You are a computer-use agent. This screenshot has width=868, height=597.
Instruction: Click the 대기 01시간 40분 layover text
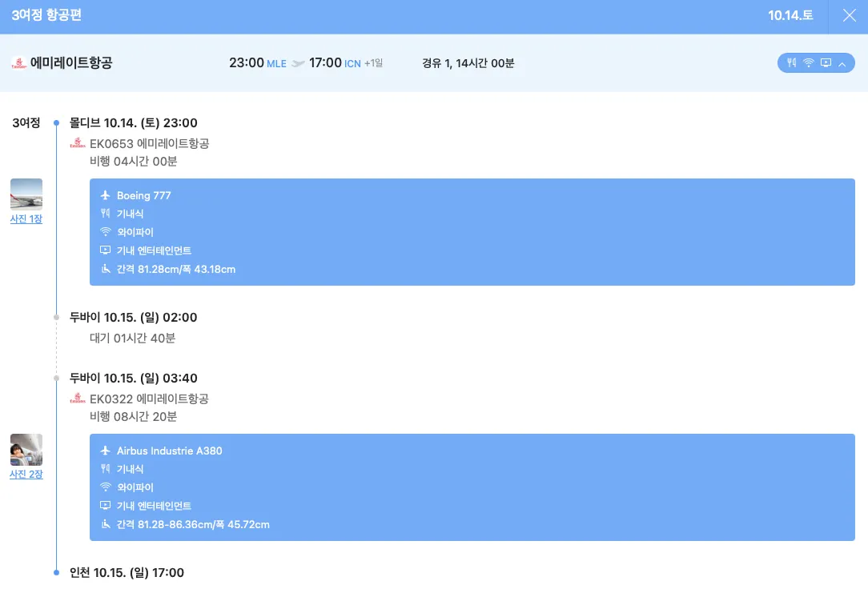click(x=132, y=338)
